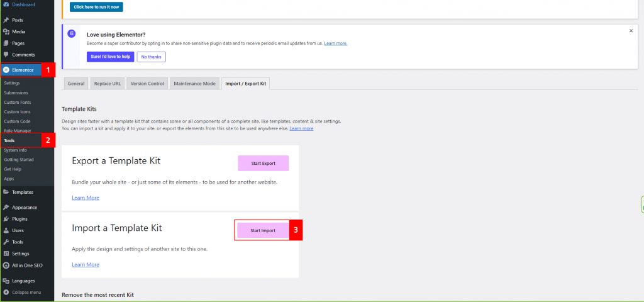
Task: Click the Posts menu label
Action: click(18, 20)
